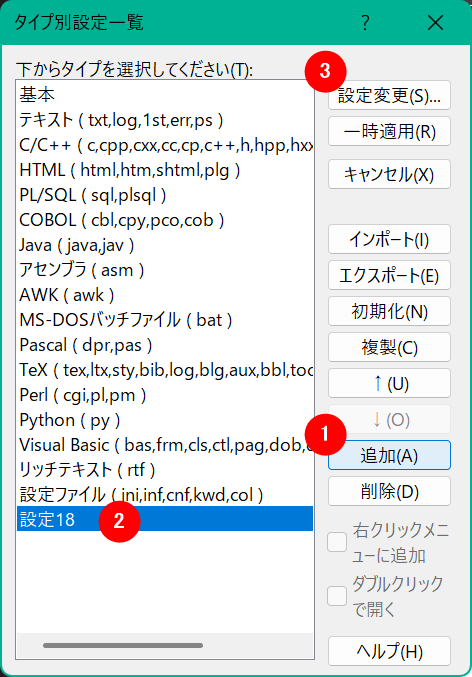Select the Visual Basic type row

tap(165, 446)
